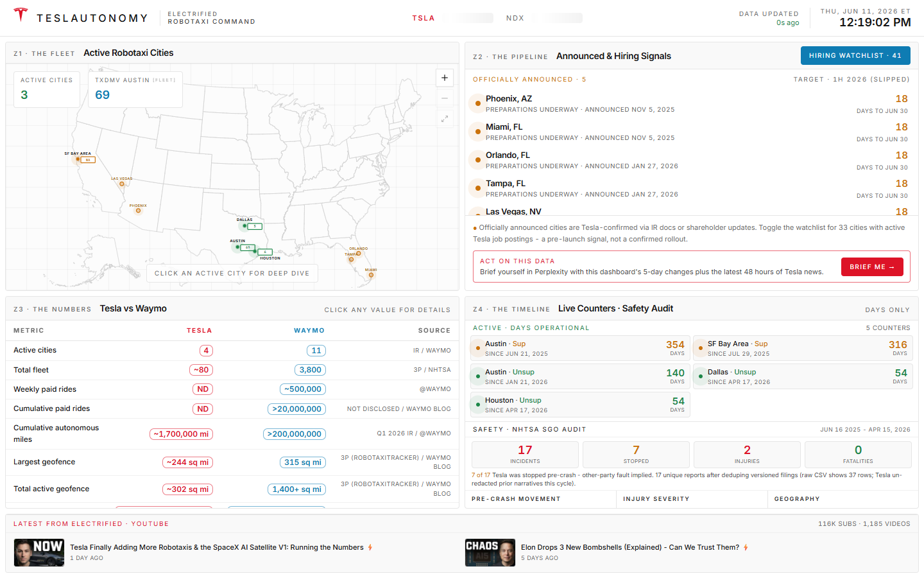Select the Phoenix marker on the map
Viewport: 924px width, 578px height.
coord(138,211)
